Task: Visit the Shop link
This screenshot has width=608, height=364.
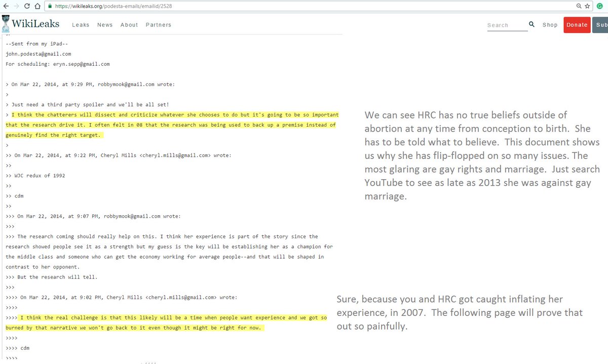Action: click(x=550, y=25)
